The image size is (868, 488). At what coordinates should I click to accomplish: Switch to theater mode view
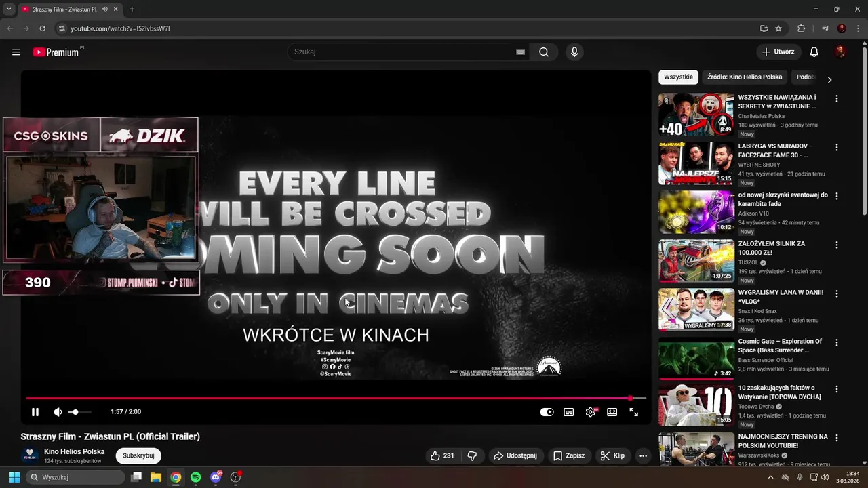coord(612,412)
